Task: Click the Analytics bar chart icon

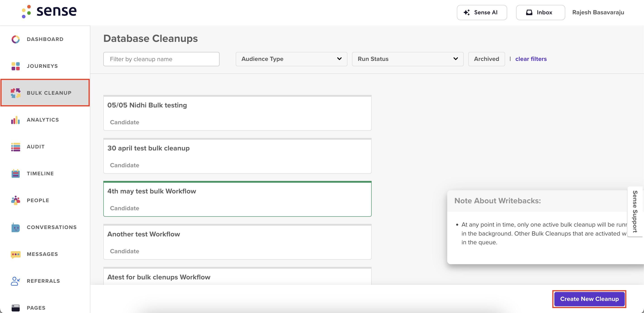Action: pos(15,120)
